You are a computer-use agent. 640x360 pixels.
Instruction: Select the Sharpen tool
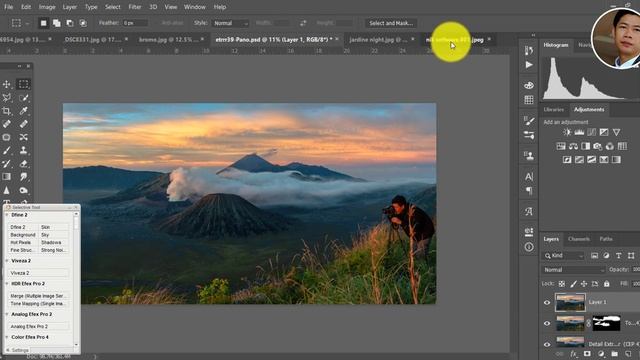click(x=7, y=190)
